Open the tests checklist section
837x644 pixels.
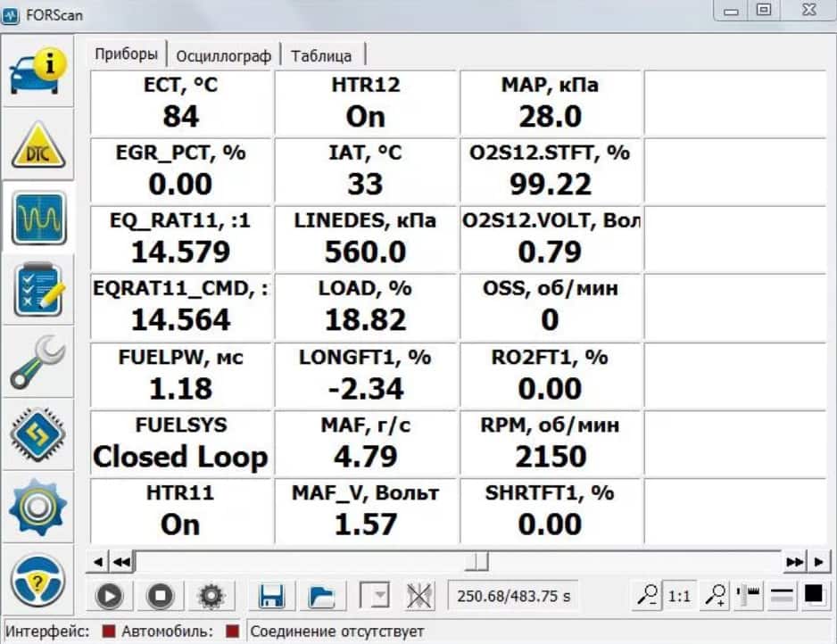(x=37, y=291)
